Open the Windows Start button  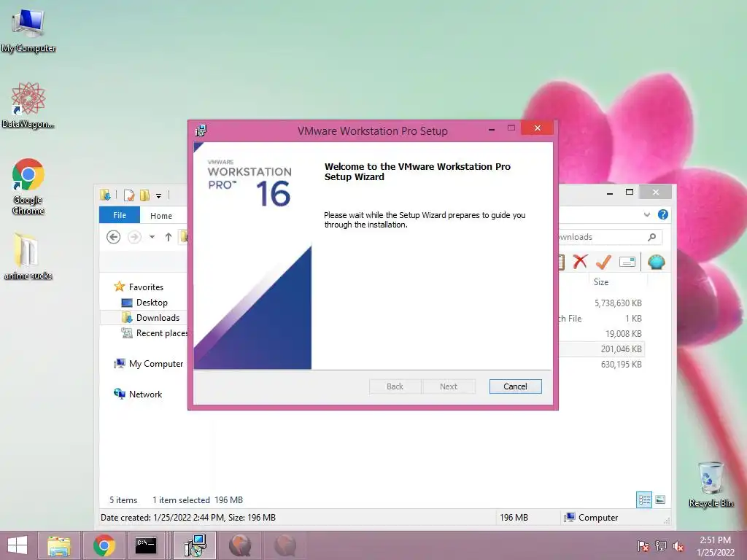click(x=18, y=545)
